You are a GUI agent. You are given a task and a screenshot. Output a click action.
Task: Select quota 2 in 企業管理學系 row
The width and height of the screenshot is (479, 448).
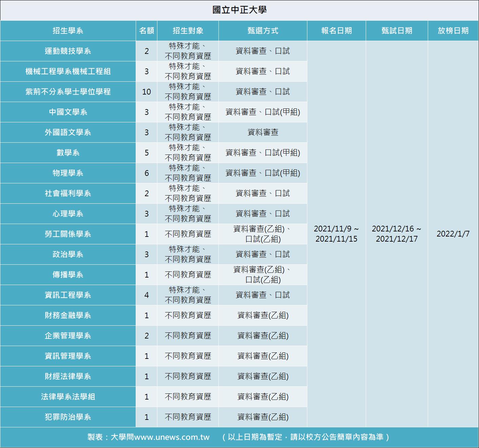147,336
